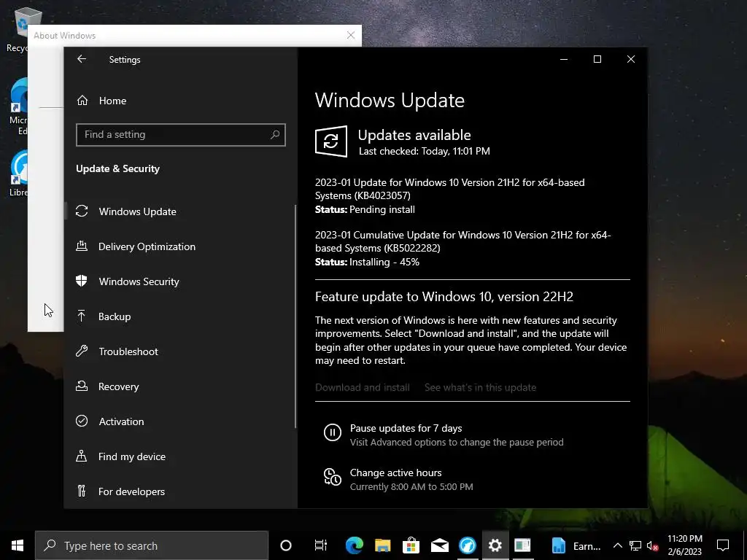Click the Settings gear taskbar icon
The image size is (747, 560).
495,545
